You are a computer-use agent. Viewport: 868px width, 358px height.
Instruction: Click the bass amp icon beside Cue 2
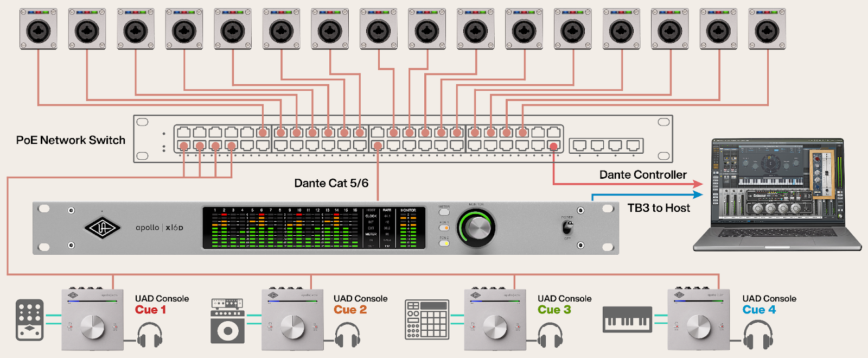pyautogui.click(x=228, y=321)
